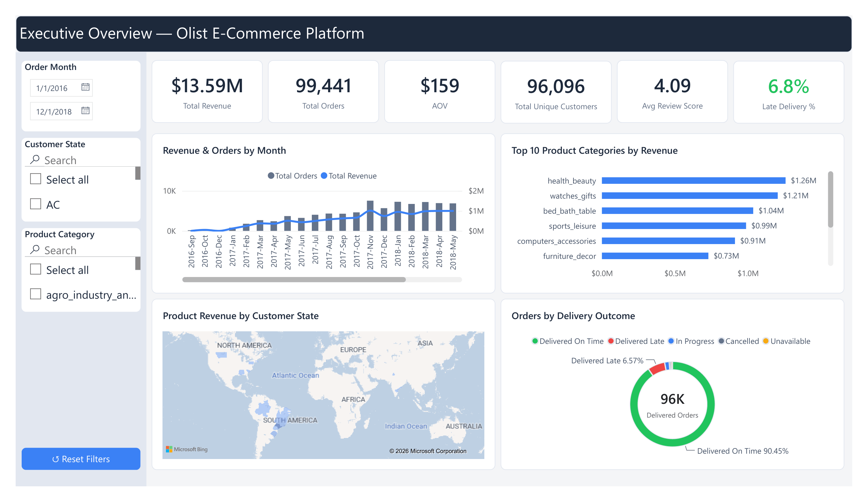Click the Cancelled legend dot
The image size is (868, 502).
(x=721, y=341)
